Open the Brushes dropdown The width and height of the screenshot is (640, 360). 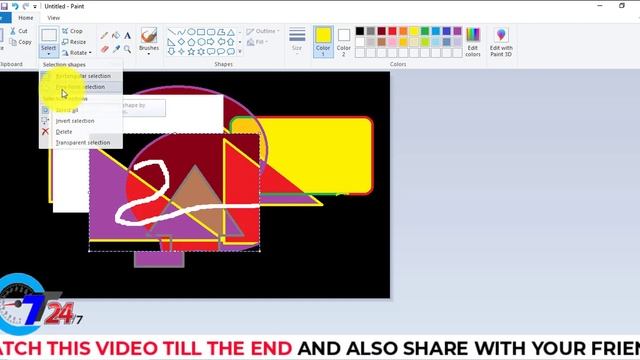pyautogui.click(x=149, y=42)
